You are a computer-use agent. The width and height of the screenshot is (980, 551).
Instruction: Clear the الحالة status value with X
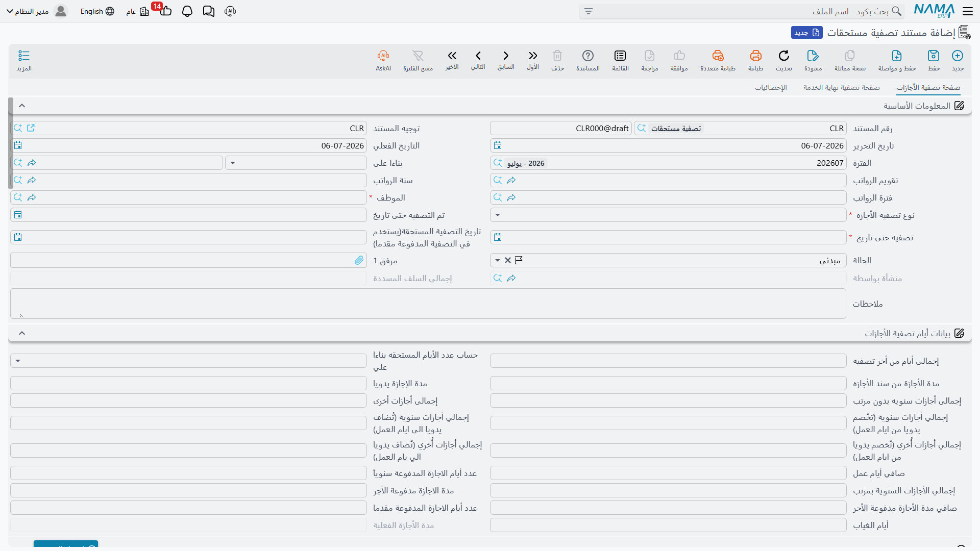click(x=508, y=260)
